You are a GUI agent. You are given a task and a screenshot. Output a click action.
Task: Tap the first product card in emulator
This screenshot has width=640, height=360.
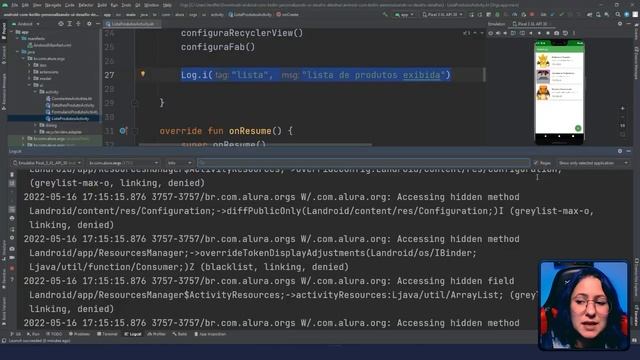(x=559, y=61)
